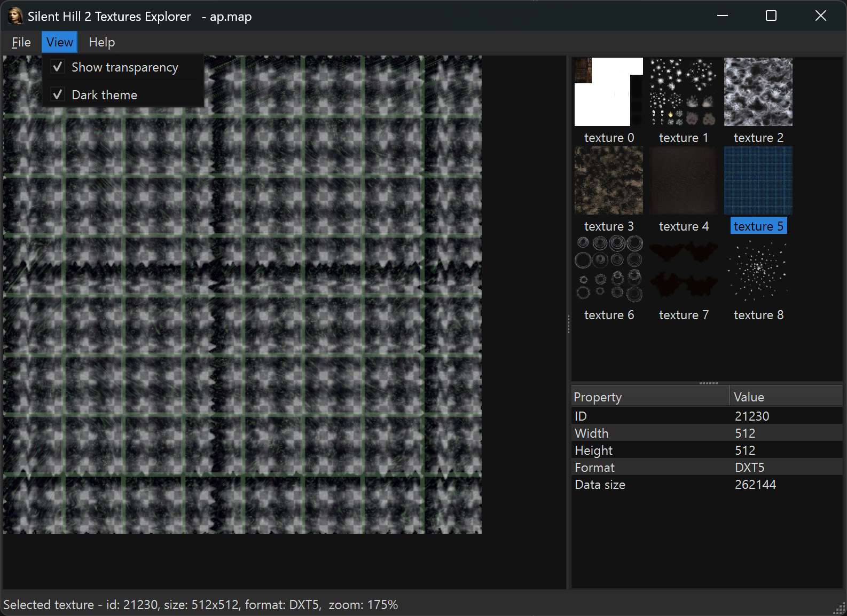This screenshot has height=616, width=847.
Task: Click the application icon in title bar
Action: [x=15, y=16]
